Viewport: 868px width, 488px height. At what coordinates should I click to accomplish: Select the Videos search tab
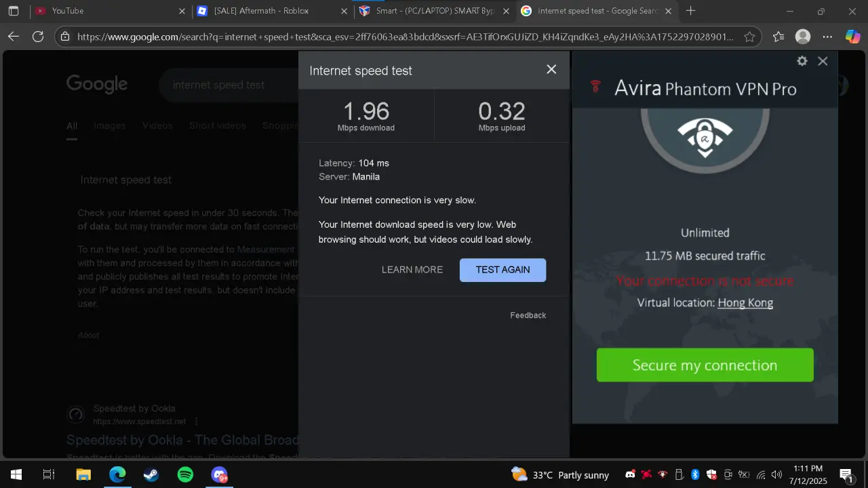(157, 125)
